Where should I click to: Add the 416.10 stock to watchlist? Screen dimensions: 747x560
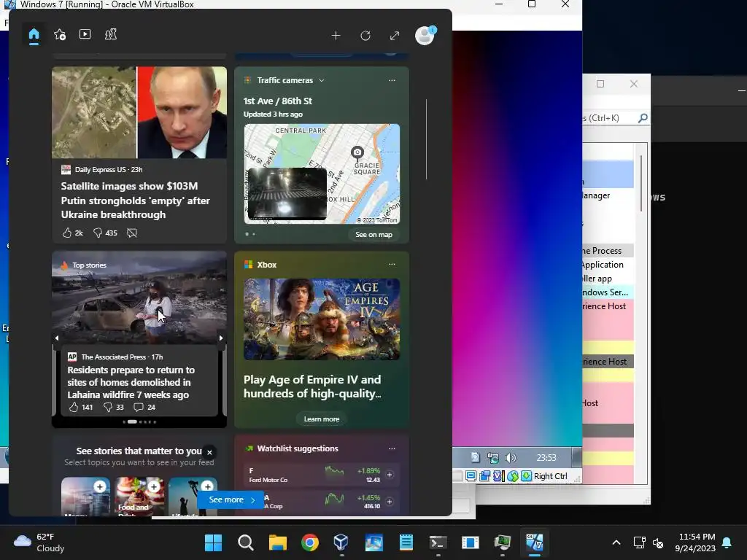390,502
